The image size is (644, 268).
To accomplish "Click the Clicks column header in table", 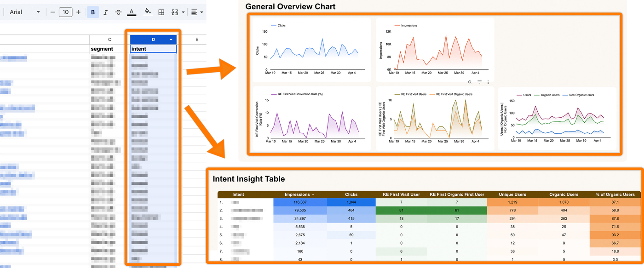I will [351, 194].
